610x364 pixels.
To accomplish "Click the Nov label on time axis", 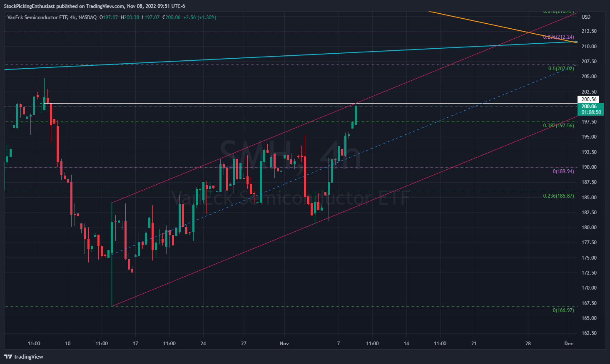I will pyautogui.click(x=284, y=344).
